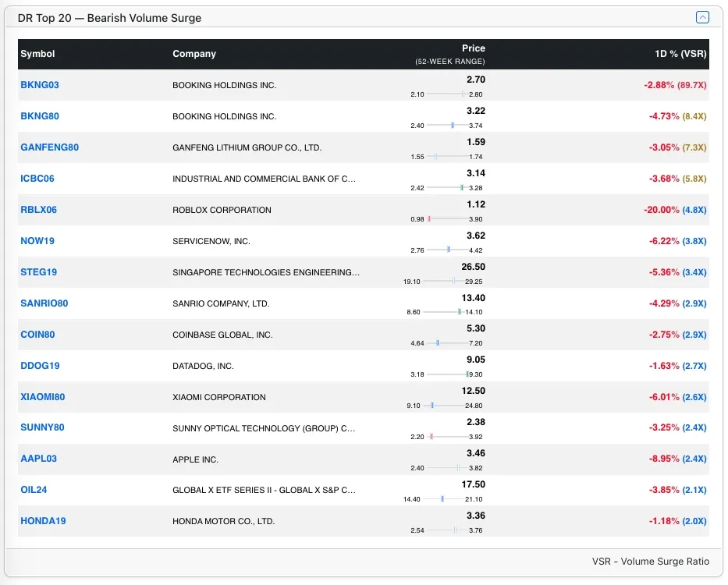Open the BKNG80 symbol link
The width and height of the screenshot is (728, 585).
[x=40, y=116]
